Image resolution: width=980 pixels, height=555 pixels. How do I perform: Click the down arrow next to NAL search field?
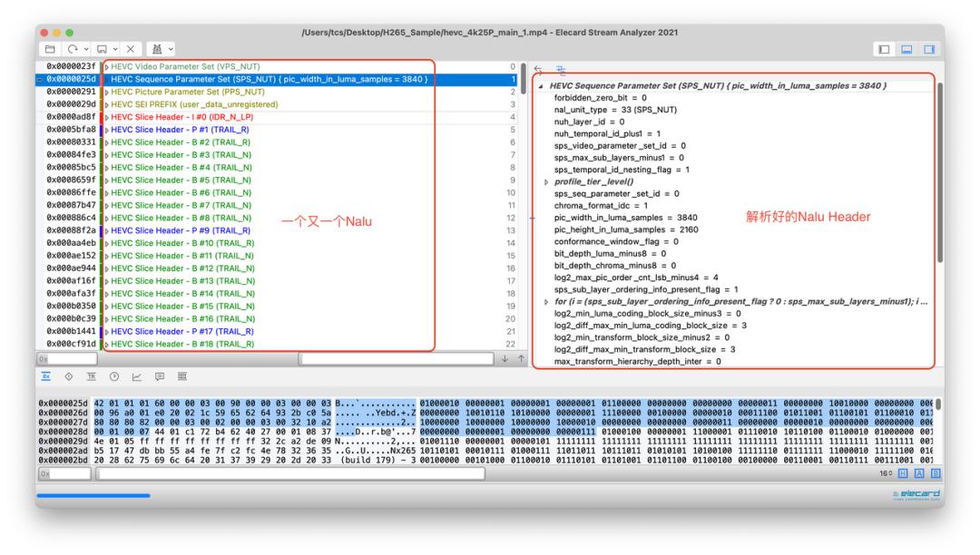505,359
